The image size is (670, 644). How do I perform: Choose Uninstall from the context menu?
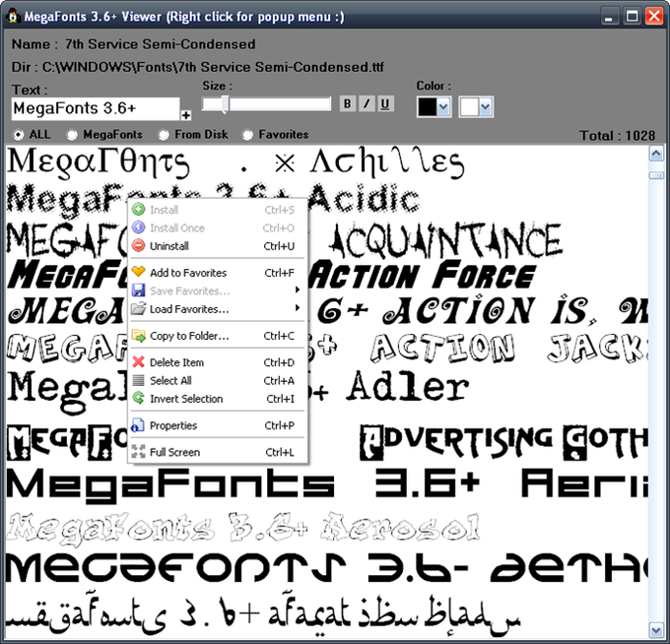(x=218, y=246)
